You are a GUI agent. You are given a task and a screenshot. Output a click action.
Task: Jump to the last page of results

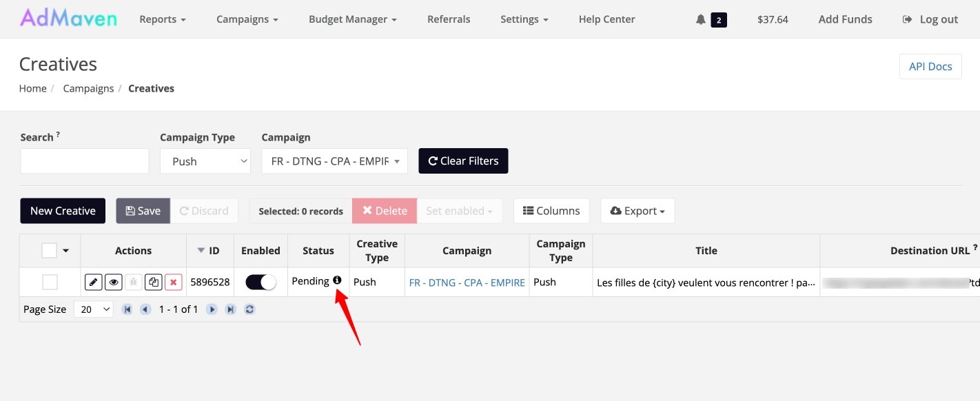pos(230,309)
